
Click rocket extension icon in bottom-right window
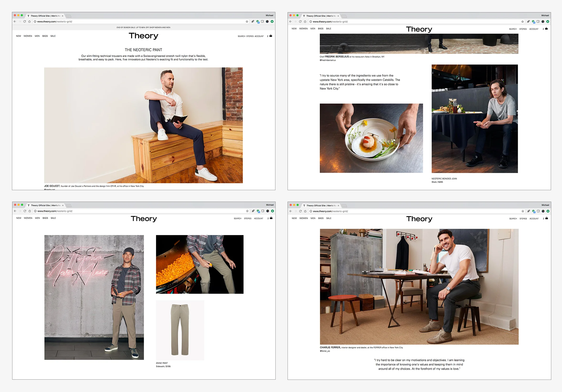(528, 211)
